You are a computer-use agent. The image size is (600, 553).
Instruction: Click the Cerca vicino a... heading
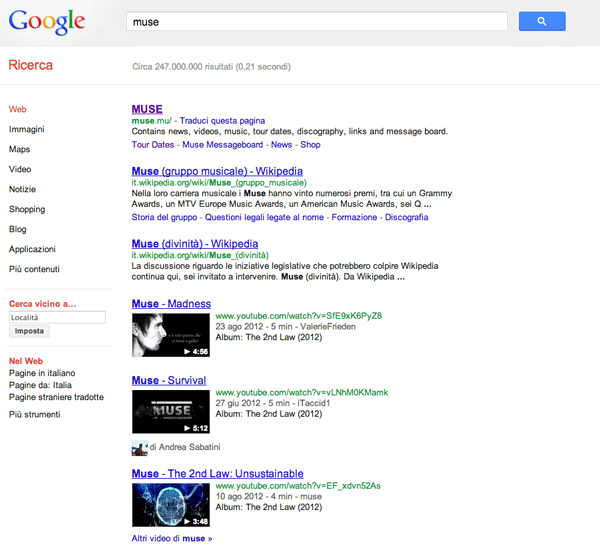(42, 304)
